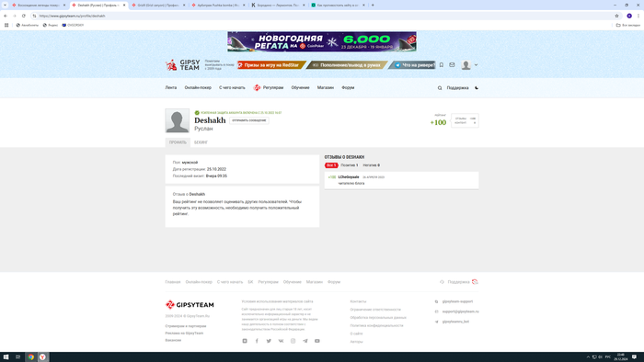
Task: Open the Chrome apps grid in the bookmarks bar
Action: (x=6, y=25)
